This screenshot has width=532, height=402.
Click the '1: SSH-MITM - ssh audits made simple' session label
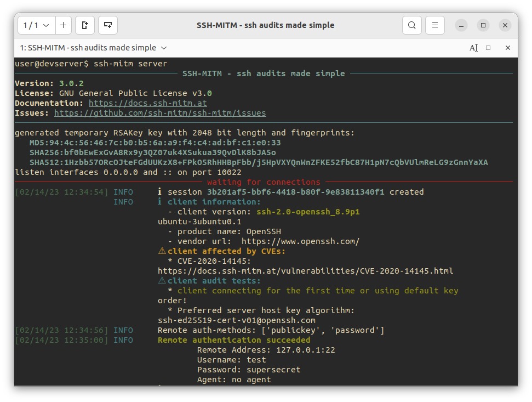pos(88,48)
